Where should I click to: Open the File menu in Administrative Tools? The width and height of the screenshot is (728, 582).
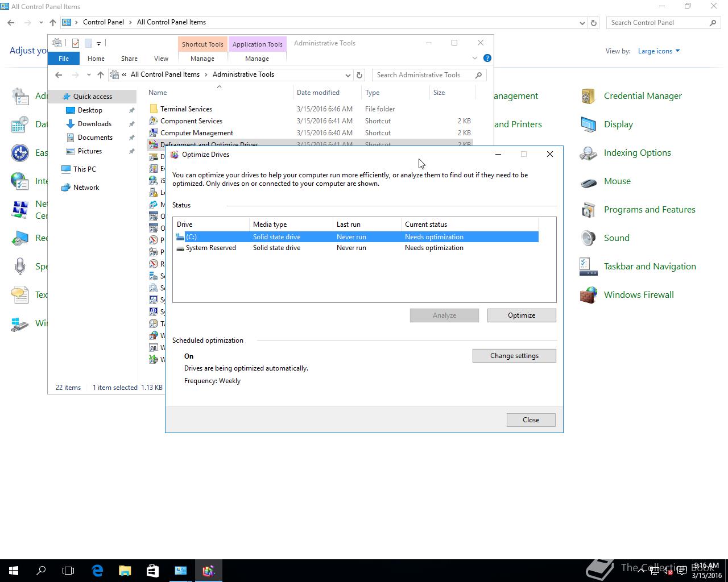[x=64, y=59]
